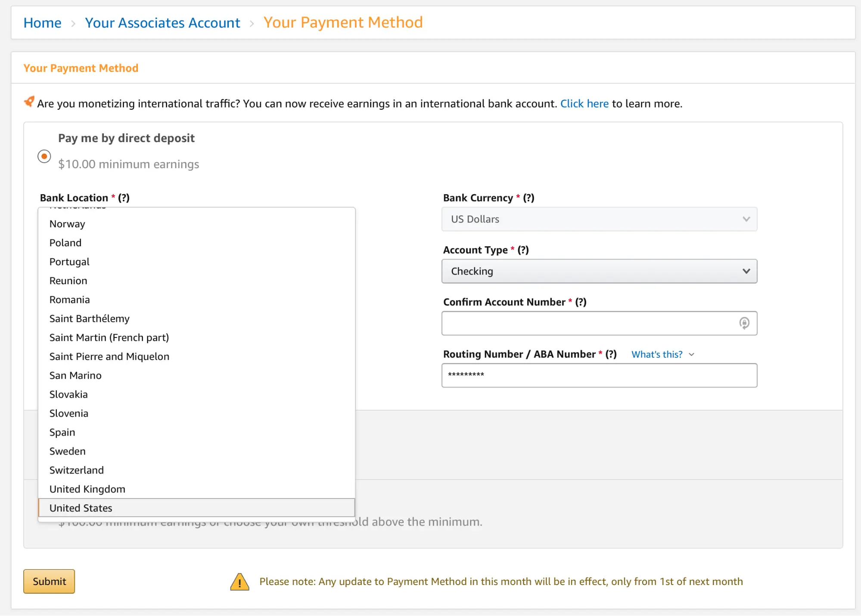Click the Bank Currency help icon
Image resolution: width=861 pixels, height=616 pixels.
pyautogui.click(x=529, y=198)
